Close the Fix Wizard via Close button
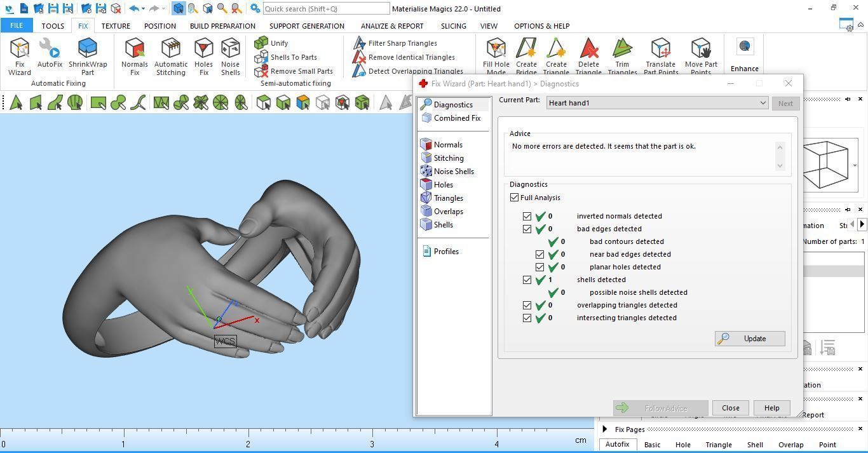The height and width of the screenshot is (453, 868). point(730,408)
